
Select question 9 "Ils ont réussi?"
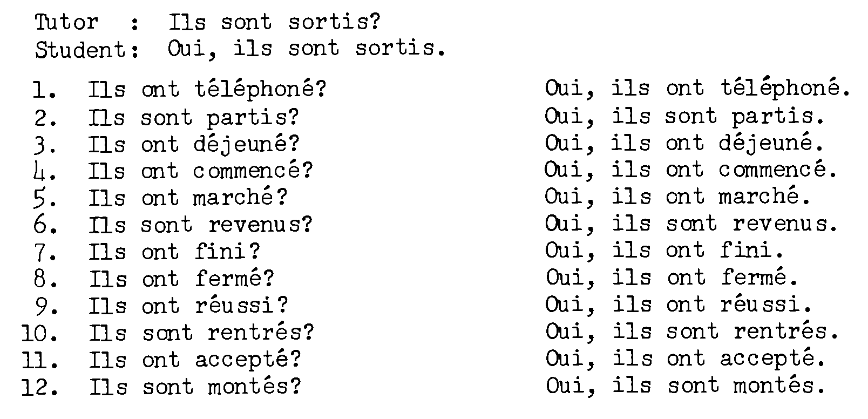188,306
